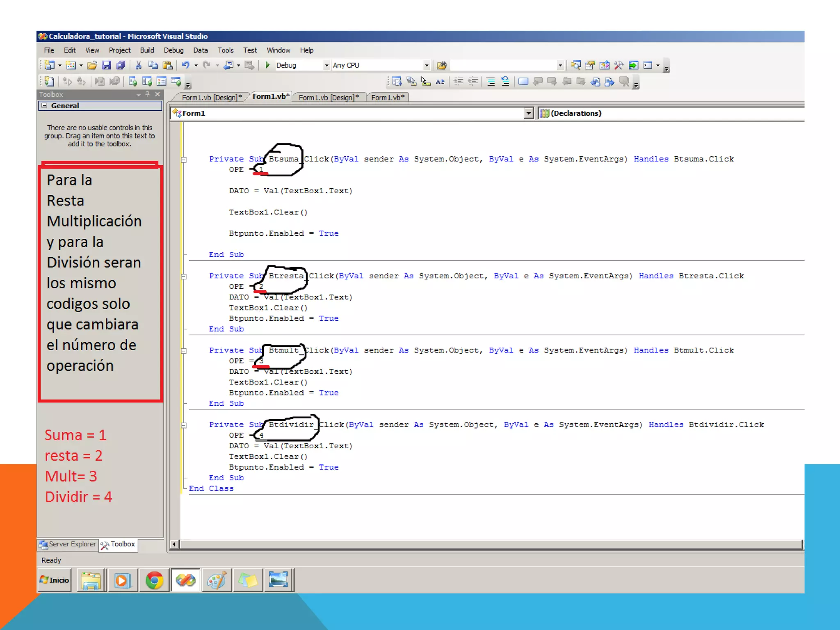Screen dimensions: 840x630
Task: Open the Debug menu
Action: point(173,50)
